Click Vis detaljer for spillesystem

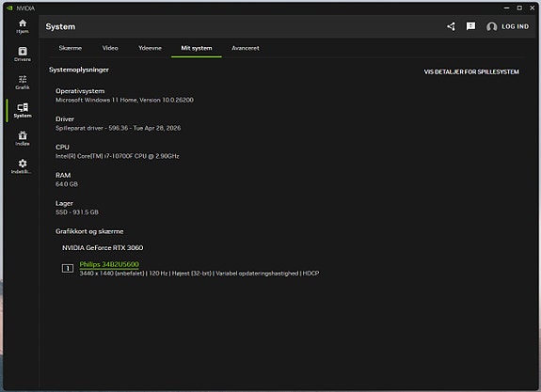(471, 71)
